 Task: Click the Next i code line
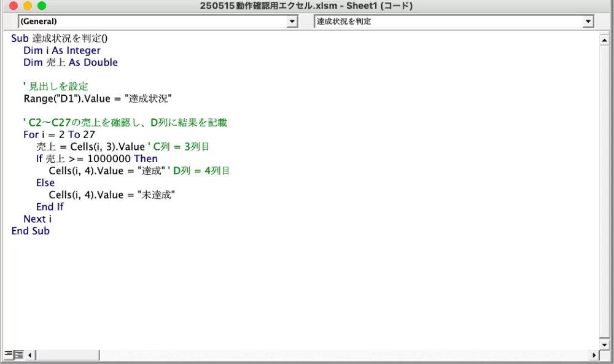[x=37, y=219]
